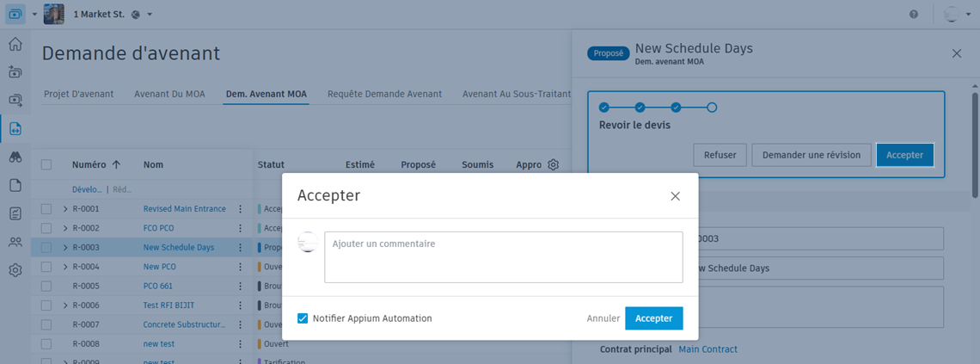Click the Proposé status badge

608,54
